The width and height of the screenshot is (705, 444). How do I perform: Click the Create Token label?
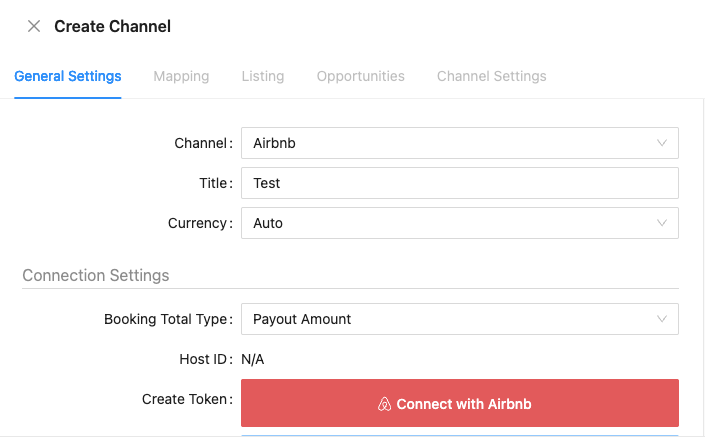[x=186, y=399]
